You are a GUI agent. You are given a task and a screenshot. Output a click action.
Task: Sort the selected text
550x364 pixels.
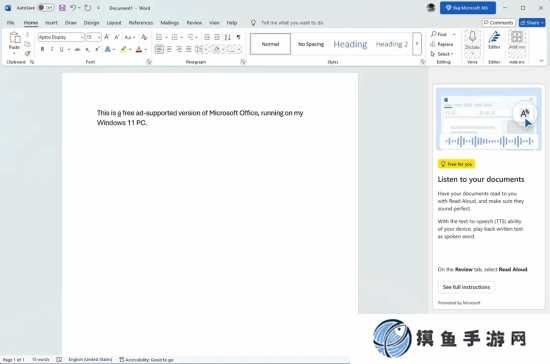[x=228, y=37]
